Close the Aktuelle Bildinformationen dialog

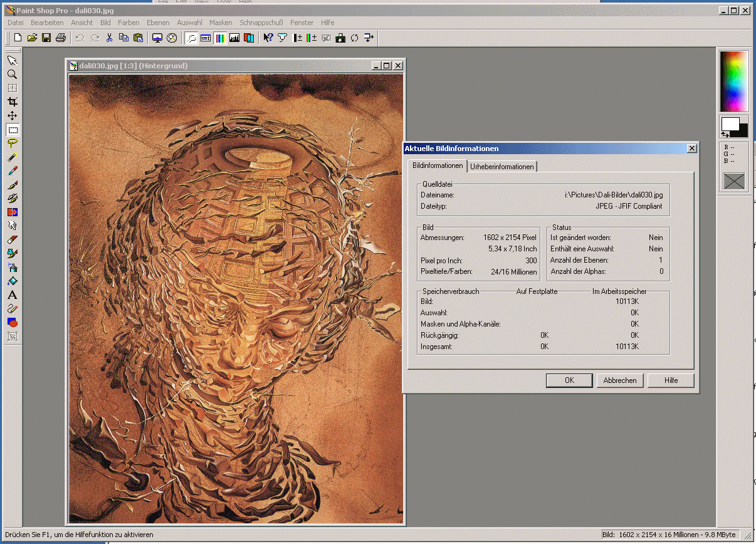tap(691, 149)
